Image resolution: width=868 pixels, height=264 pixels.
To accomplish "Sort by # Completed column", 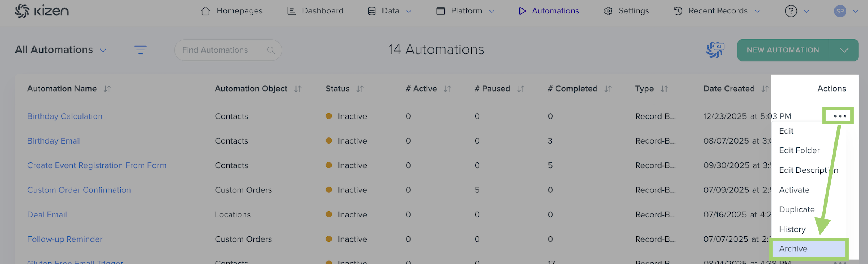I will [x=608, y=89].
